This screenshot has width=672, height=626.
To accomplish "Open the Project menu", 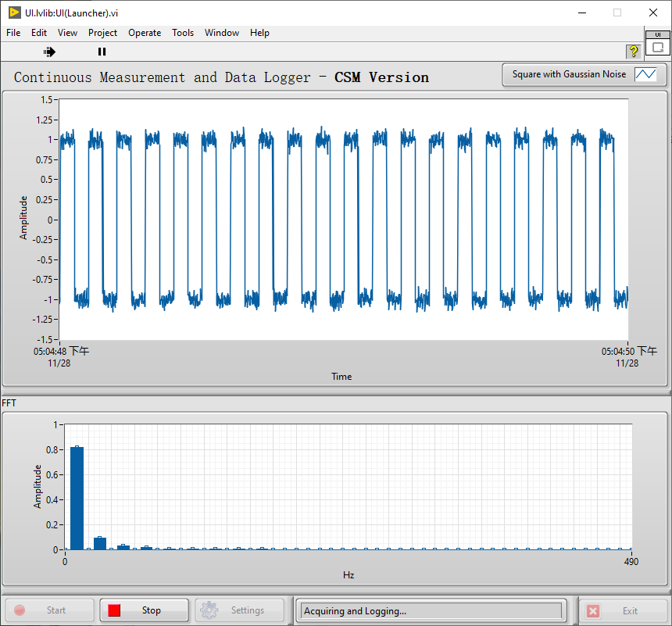I will (x=102, y=33).
